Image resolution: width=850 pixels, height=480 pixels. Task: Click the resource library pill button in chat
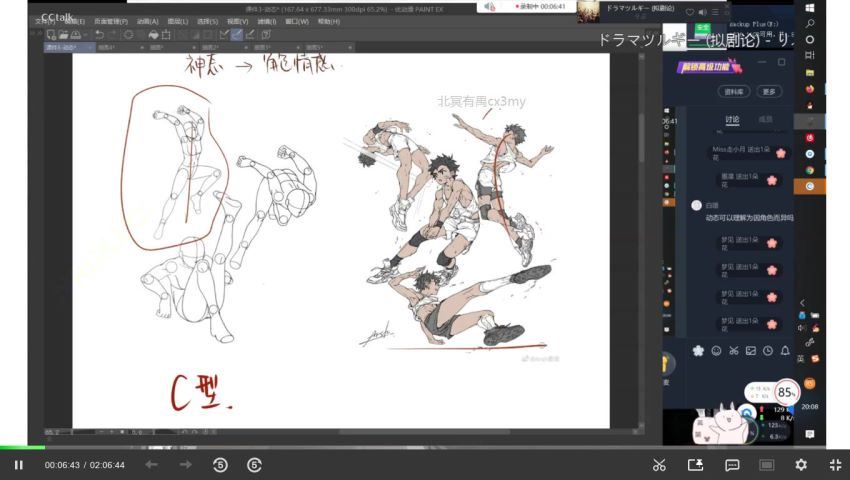(734, 92)
